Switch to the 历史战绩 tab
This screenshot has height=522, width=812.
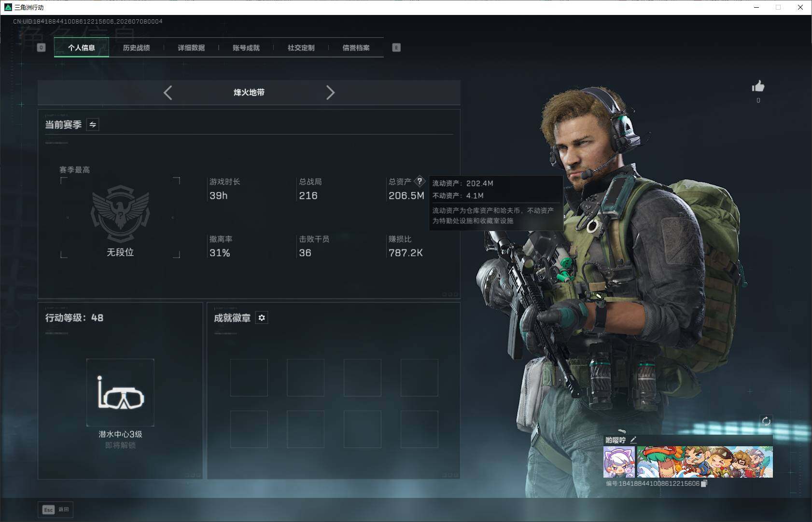point(137,48)
